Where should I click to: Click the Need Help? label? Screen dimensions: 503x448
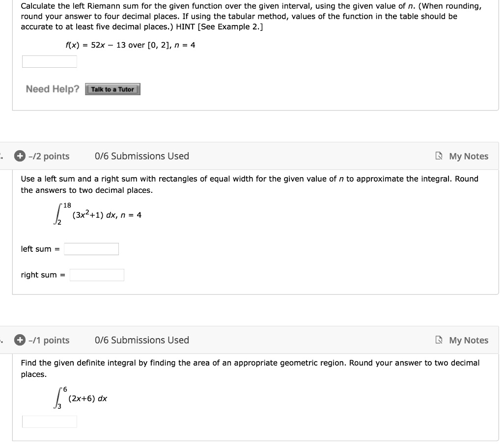52,89
